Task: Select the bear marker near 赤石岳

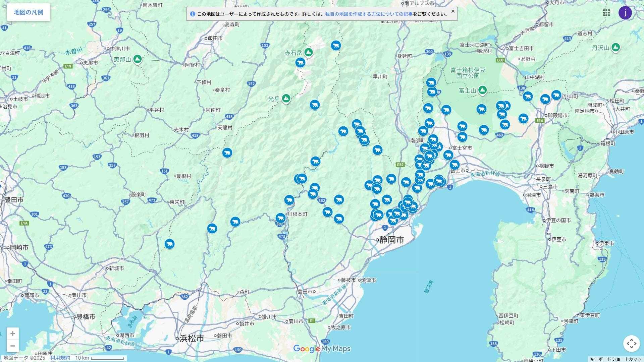Action: [300, 62]
